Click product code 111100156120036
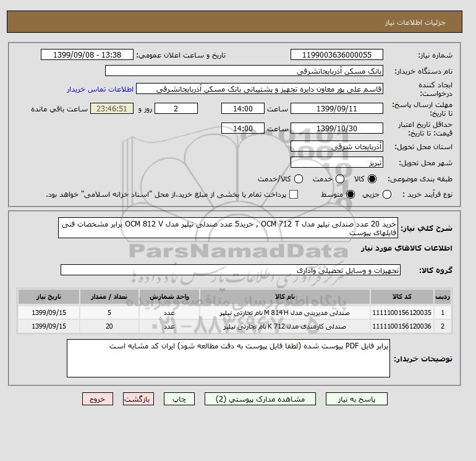This screenshot has height=461, width=476. point(402,326)
